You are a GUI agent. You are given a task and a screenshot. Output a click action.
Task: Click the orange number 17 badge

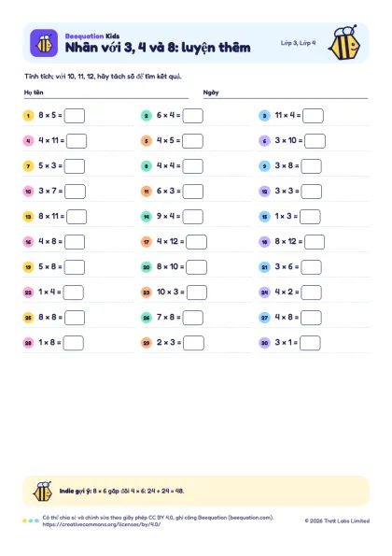pos(147,242)
